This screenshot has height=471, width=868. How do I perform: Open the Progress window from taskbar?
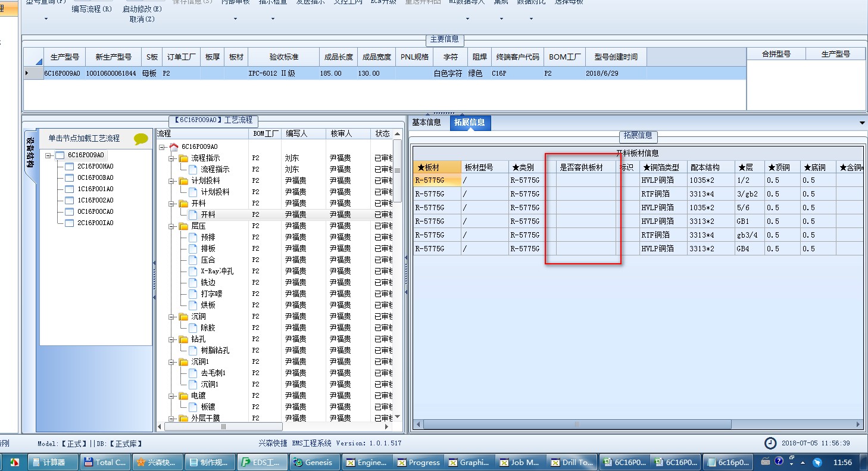pos(419,462)
